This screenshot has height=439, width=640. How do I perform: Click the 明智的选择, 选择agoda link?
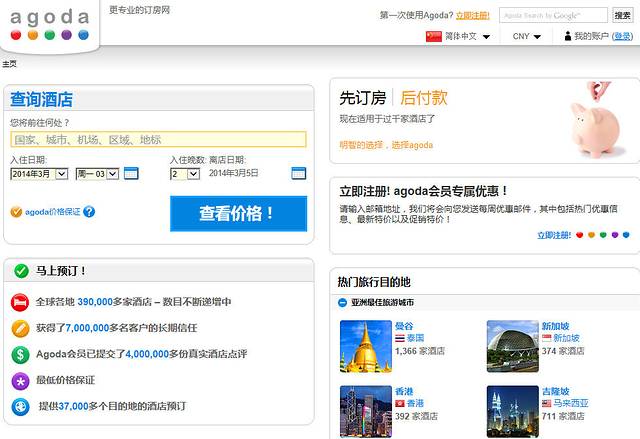(386, 145)
